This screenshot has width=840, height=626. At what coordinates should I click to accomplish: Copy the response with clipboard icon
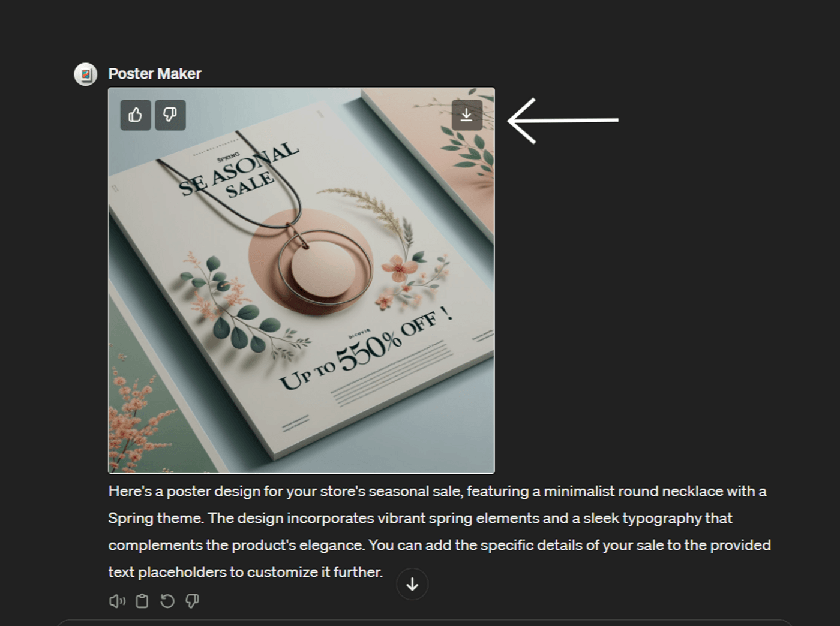tap(142, 601)
